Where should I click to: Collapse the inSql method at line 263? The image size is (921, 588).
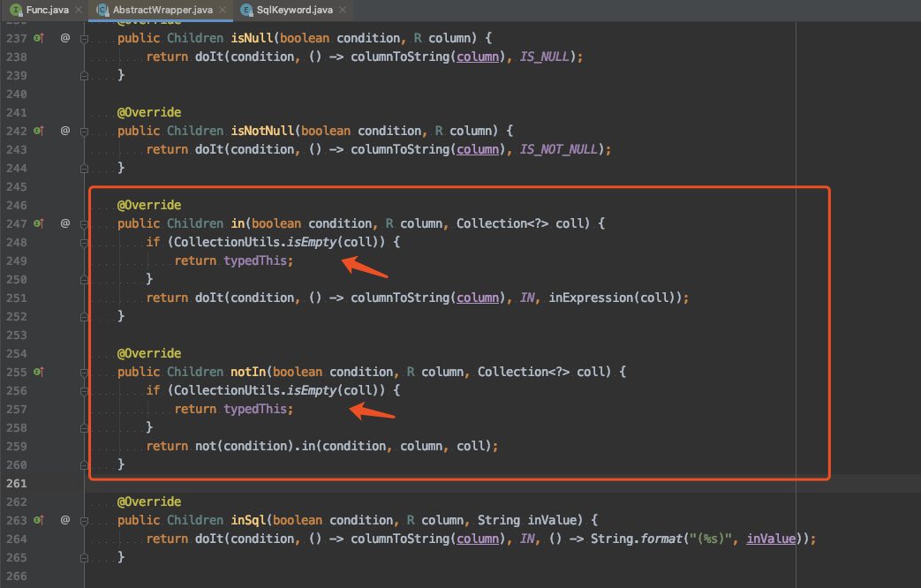pyautogui.click(x=84, y=520)
